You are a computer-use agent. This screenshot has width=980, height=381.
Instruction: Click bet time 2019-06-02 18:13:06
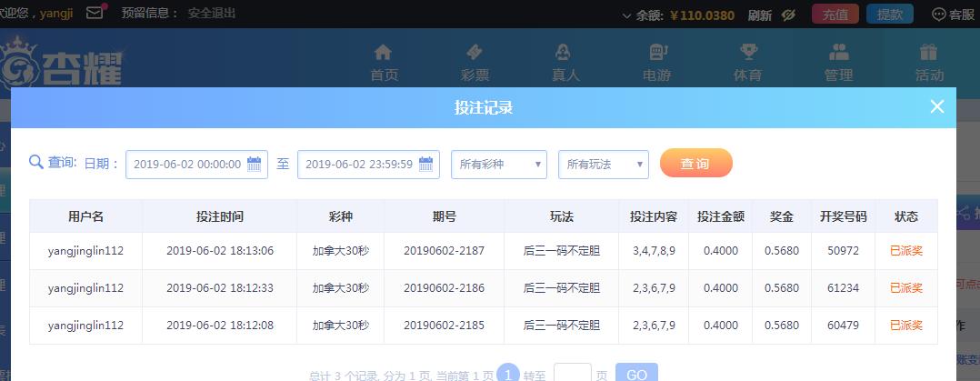click(220, 251)
